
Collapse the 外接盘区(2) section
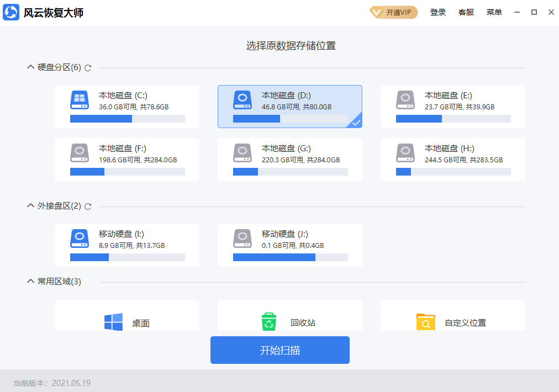point(30,205)
